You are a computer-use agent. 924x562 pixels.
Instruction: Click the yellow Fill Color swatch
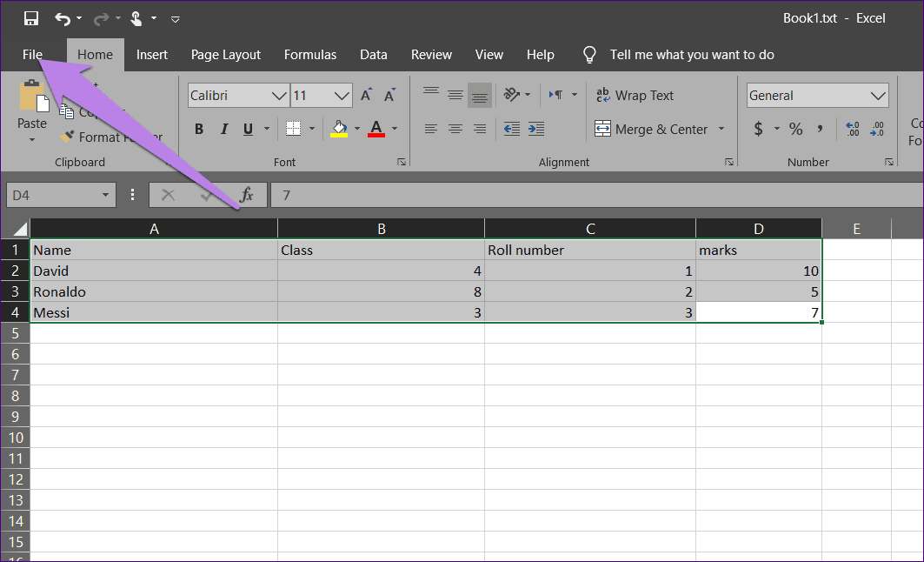339,129
